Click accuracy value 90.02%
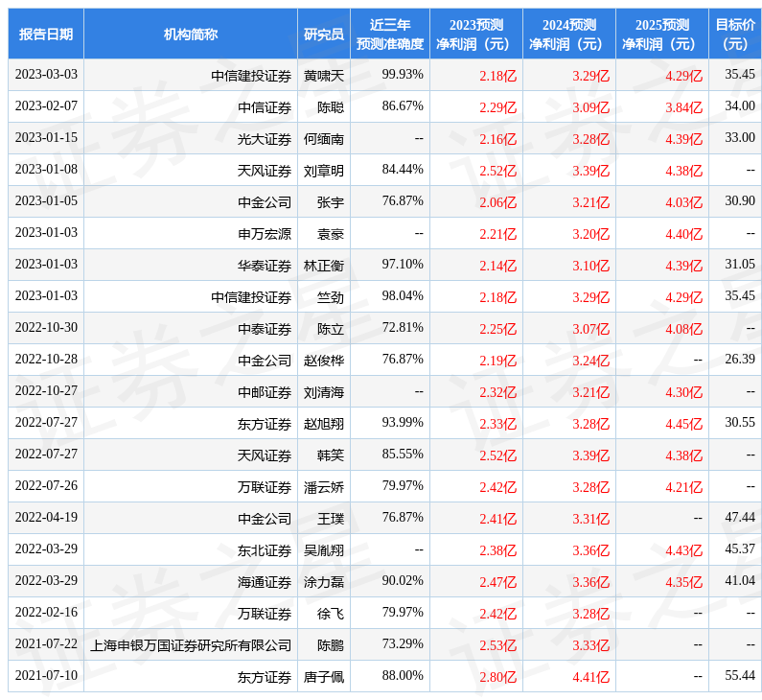Image resolution: width=762 pixels, height=700 pixels. pyautogui.click(x=403, y=580)
